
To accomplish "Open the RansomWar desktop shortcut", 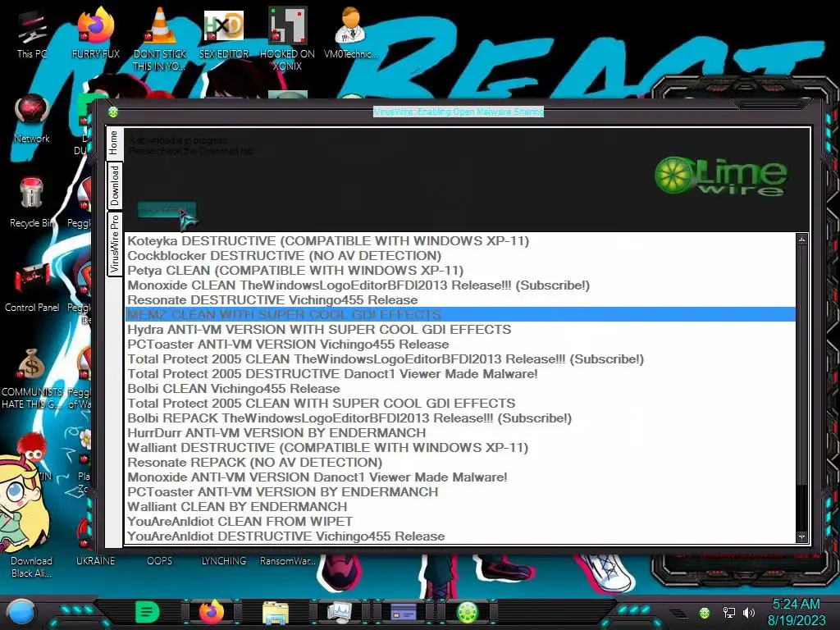I will (287, 560).
